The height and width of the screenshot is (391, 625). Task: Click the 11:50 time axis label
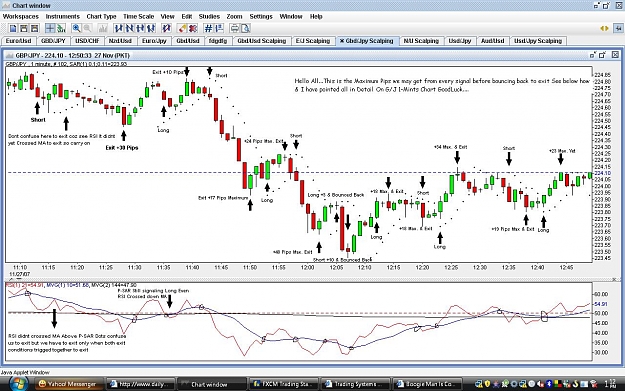point(250,267)
